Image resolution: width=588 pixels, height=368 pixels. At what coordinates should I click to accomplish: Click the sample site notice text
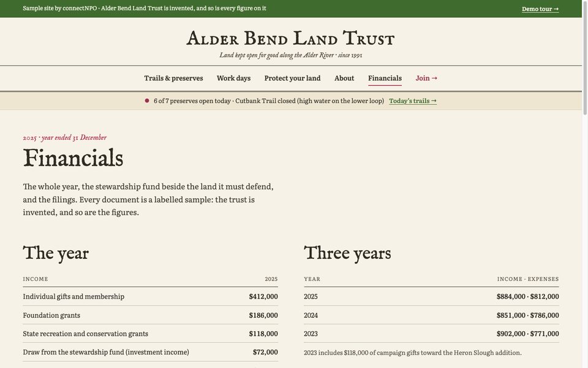145,8
